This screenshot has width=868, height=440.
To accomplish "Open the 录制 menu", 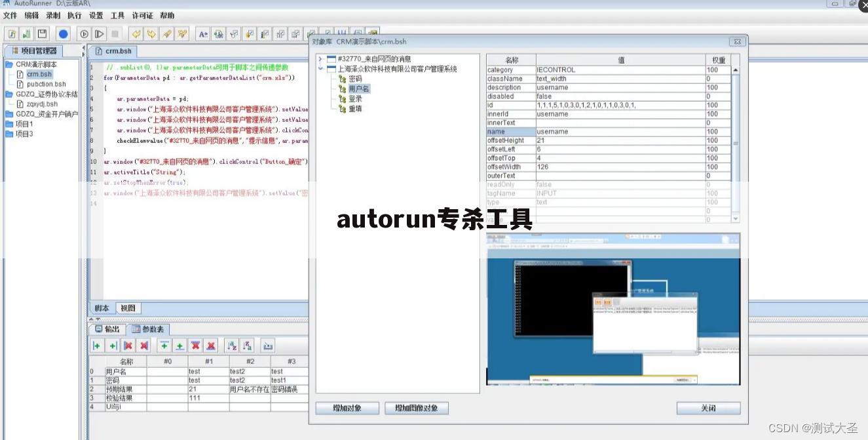I will tap(53, 16).
